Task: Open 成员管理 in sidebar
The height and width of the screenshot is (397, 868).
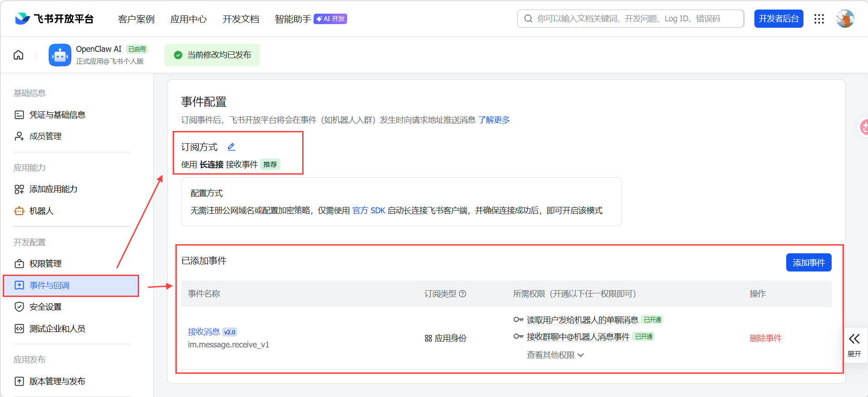Action: (45, 136)
